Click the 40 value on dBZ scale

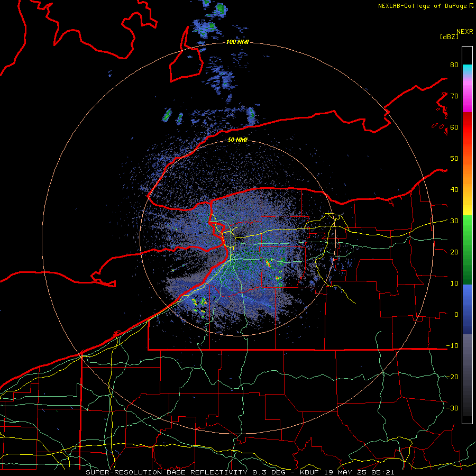point(454,190)
